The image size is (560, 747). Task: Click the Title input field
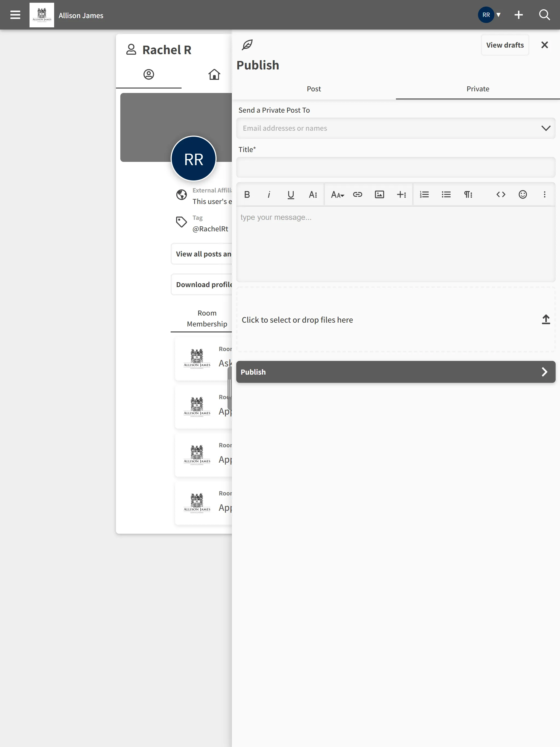[x=396, y=167]
